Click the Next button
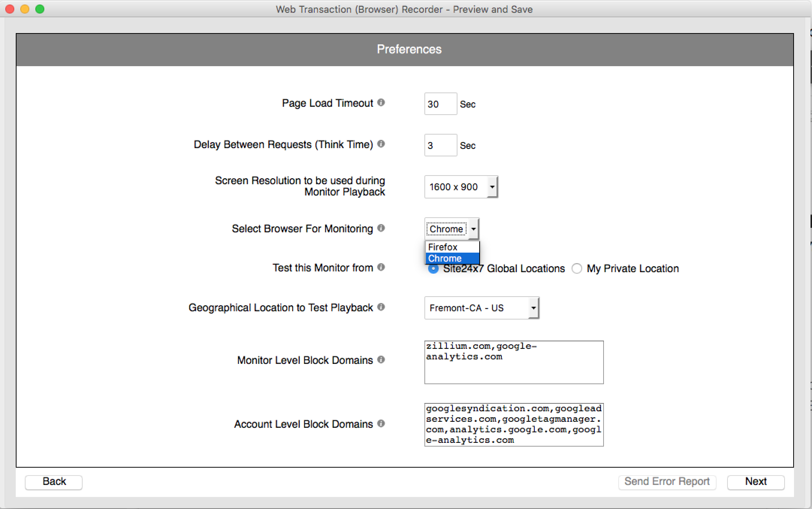This screenshot has height=509, width=812. pyautogui.click(x=756, y=482)
